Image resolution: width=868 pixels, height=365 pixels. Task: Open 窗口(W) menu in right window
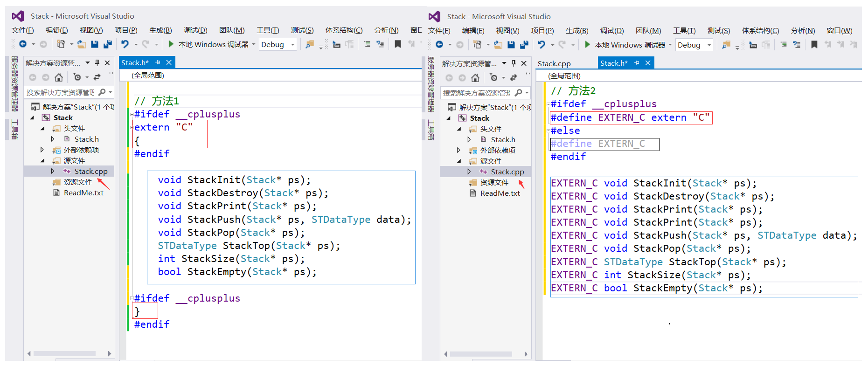[x=840, y=31]
